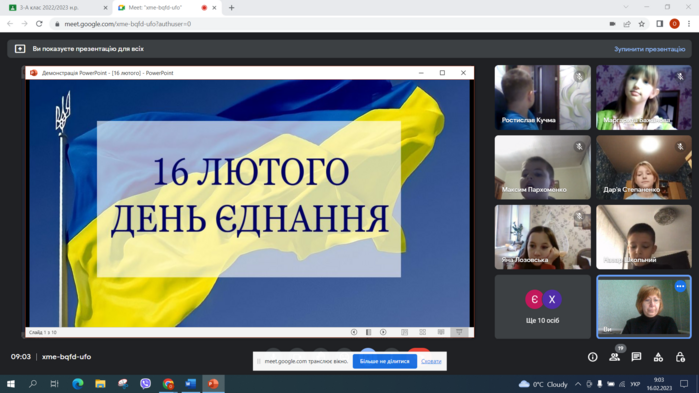Maximize the PowerPoint slideshow window
This screenshot has width=699, height=393.
pyautogui.click(x=442, y=73)
